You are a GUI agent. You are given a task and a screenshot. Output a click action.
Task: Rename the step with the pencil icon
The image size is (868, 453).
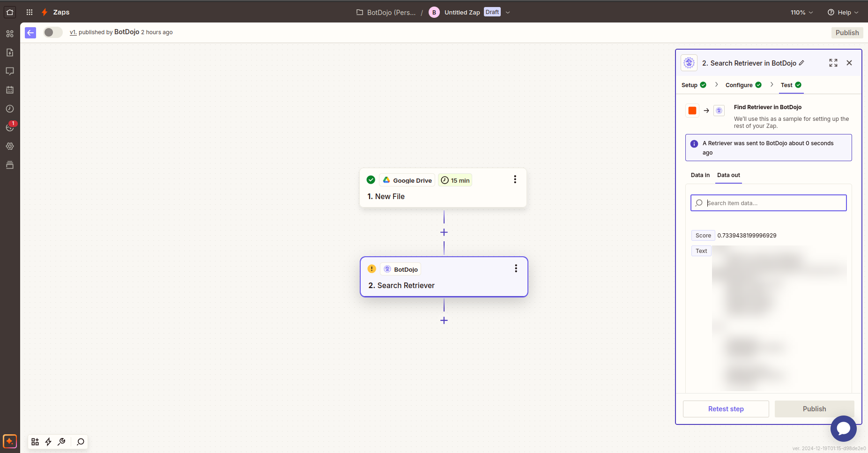[x=801, y=63]
